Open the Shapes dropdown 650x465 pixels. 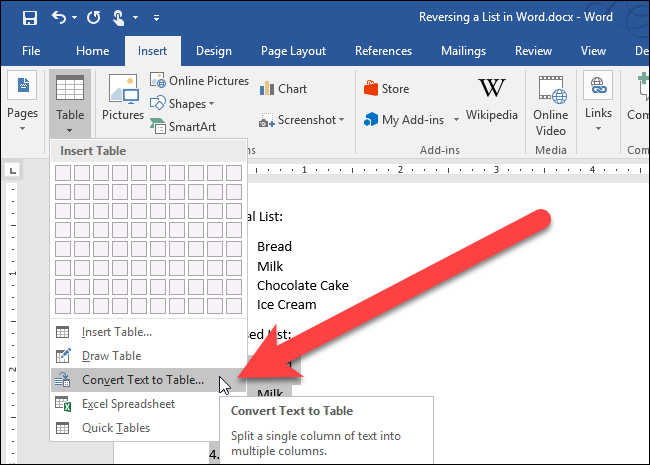[182, 103]
